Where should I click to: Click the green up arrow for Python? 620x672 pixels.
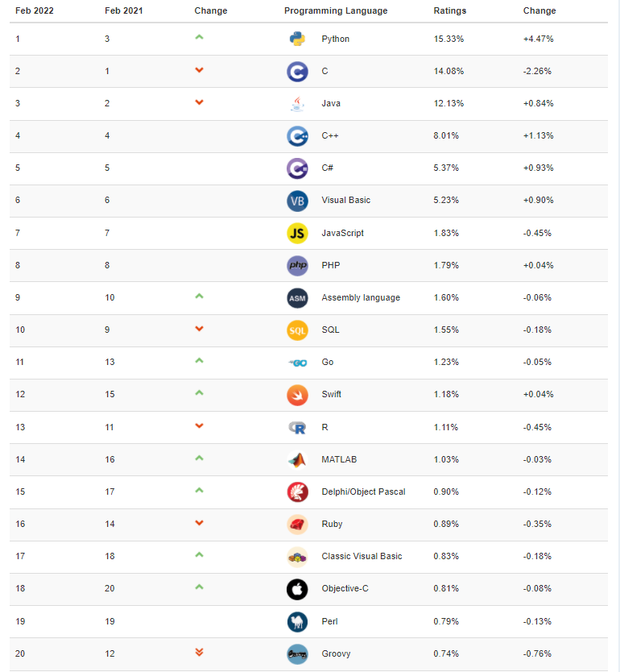pyautogui.click(x=199, y=38)
